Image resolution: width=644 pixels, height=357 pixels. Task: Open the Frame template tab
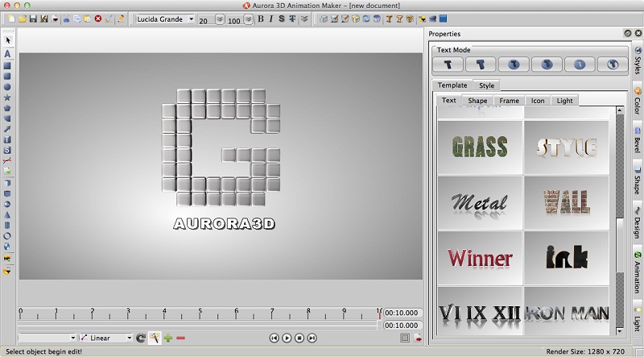[509, 101]
